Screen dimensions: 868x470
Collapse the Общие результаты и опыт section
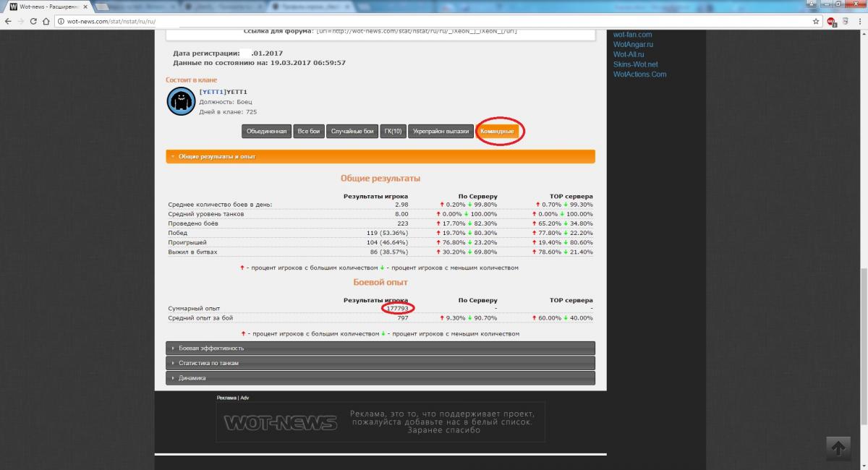[380, 156]
